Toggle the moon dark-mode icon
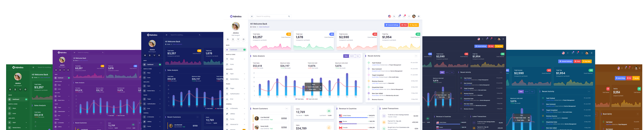Image resolution: width=644 pixels, height=130 pixels. [394, 16]
